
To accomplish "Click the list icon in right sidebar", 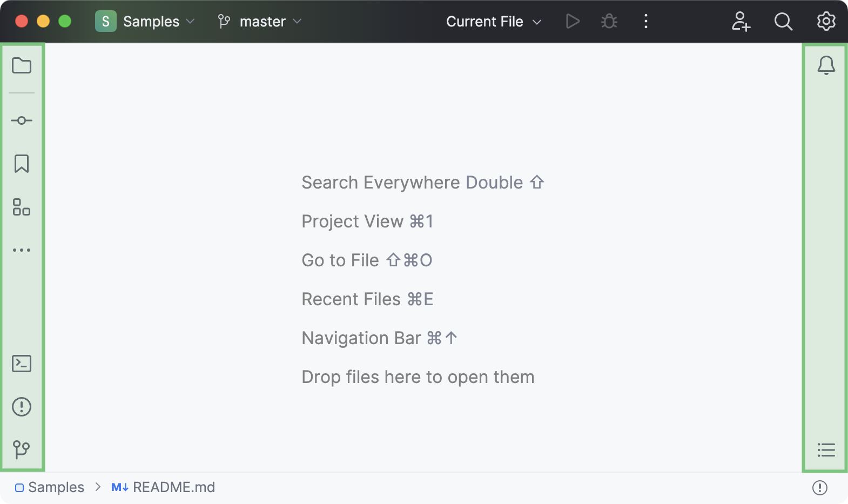I will 826,450.
